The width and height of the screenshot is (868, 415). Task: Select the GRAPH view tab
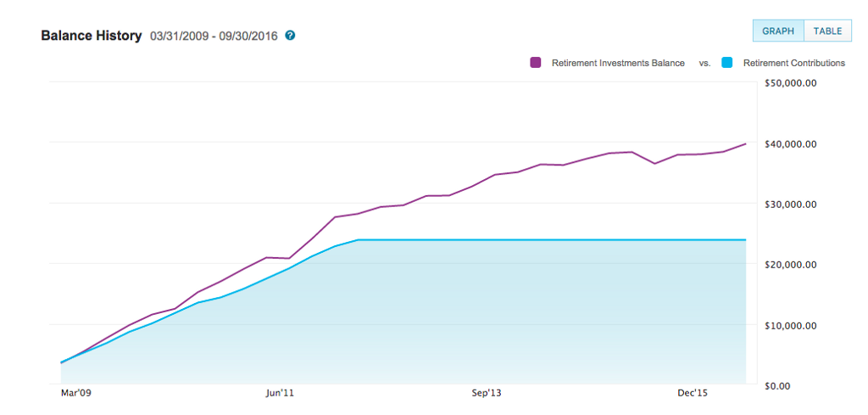click(x=778, y=31)
